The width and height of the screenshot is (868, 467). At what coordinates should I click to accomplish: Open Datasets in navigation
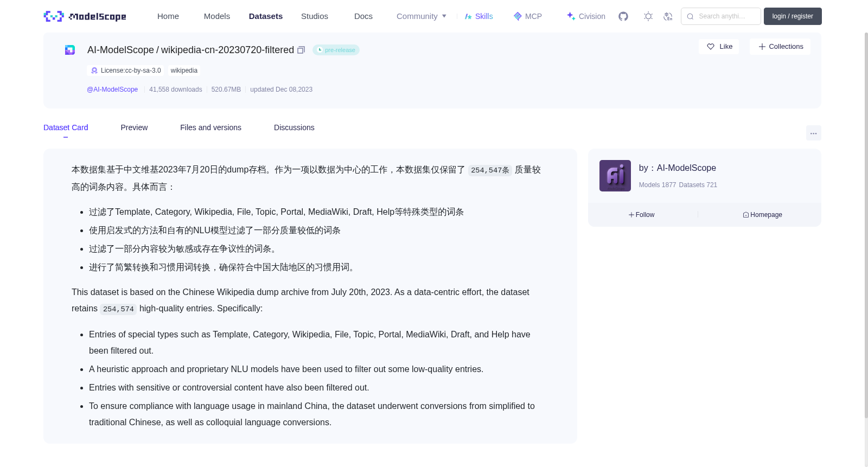point(266,16)
